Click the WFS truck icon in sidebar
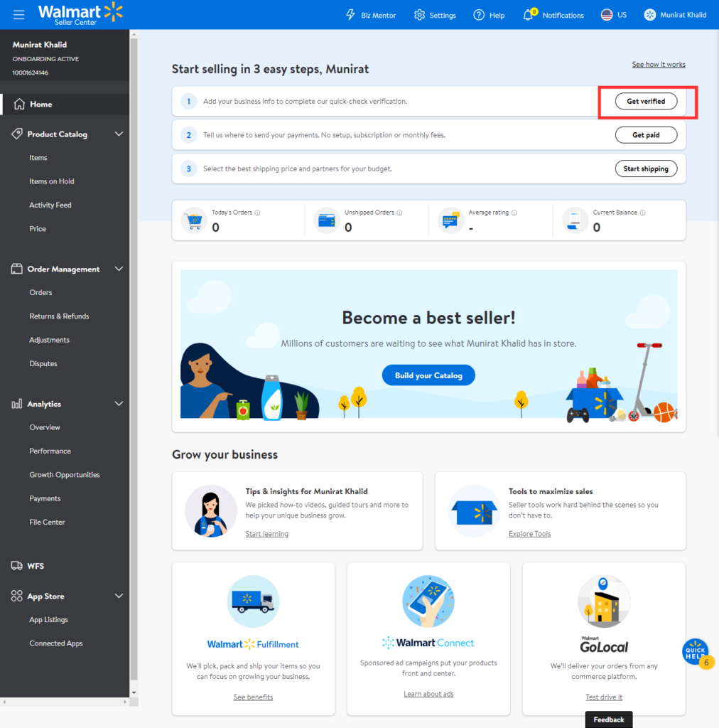719x728 pixels. tap(16, 566)
